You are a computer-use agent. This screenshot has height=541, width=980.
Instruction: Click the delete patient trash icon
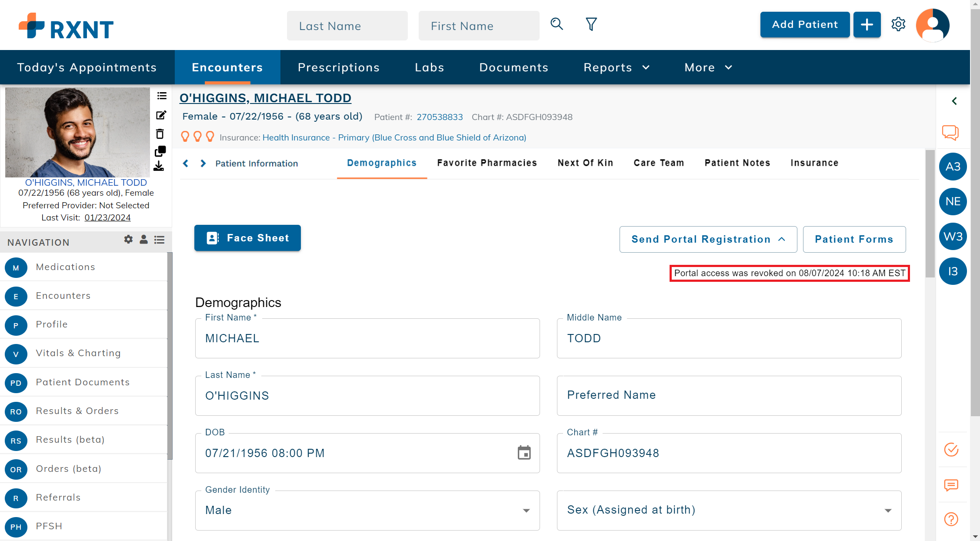pos(160,134)
